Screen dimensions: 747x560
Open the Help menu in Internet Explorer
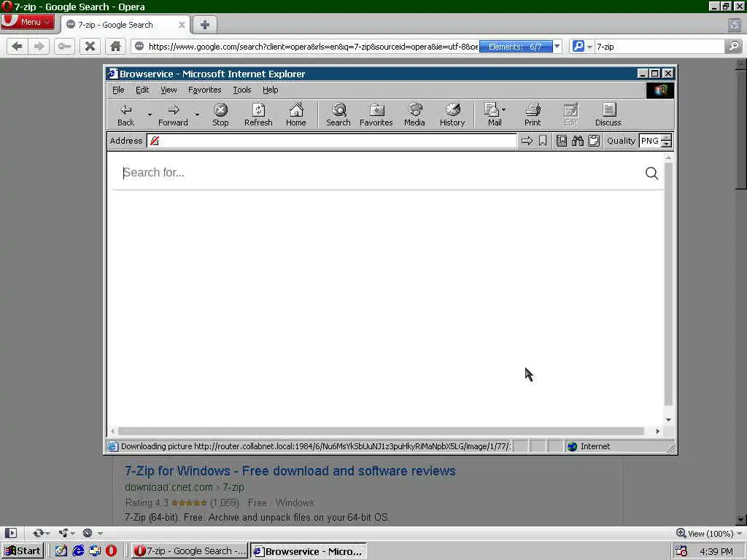click(270, 90)
